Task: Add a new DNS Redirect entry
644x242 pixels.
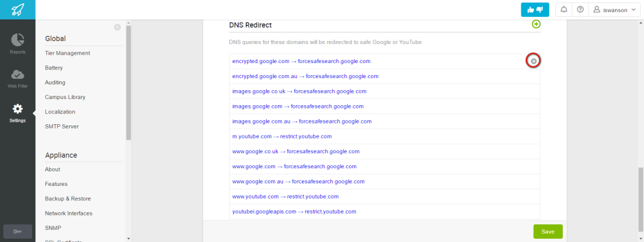Action: [536, 25]
